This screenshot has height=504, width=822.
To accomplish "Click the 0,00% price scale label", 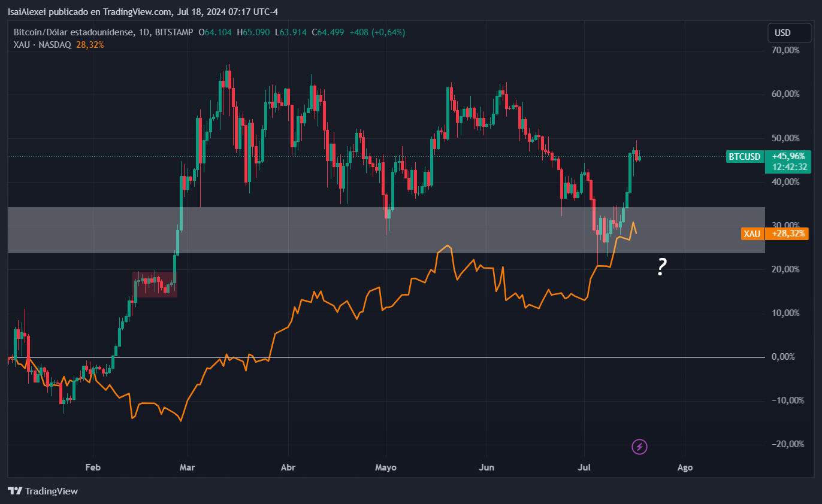I will coord(783,357).
